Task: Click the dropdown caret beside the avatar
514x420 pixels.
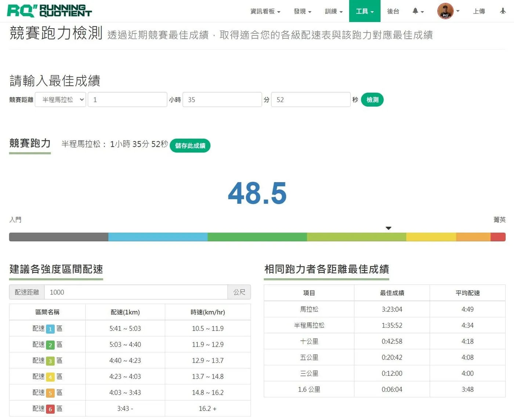Action: (x=458, y=11)
